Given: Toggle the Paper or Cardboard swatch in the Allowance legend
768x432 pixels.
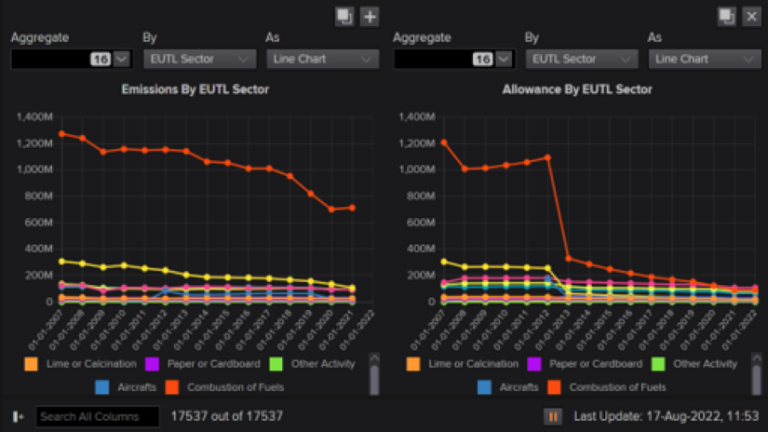Looking at the screenshot, I should point(534,364).
